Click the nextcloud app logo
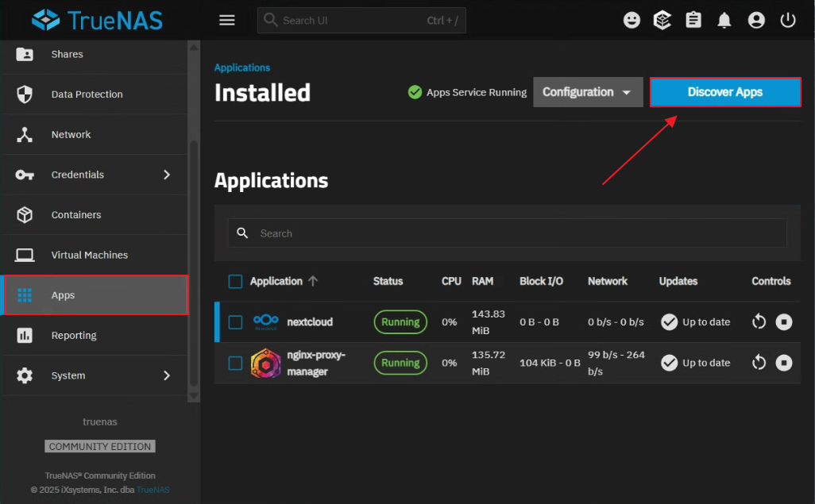 (265, 321)
